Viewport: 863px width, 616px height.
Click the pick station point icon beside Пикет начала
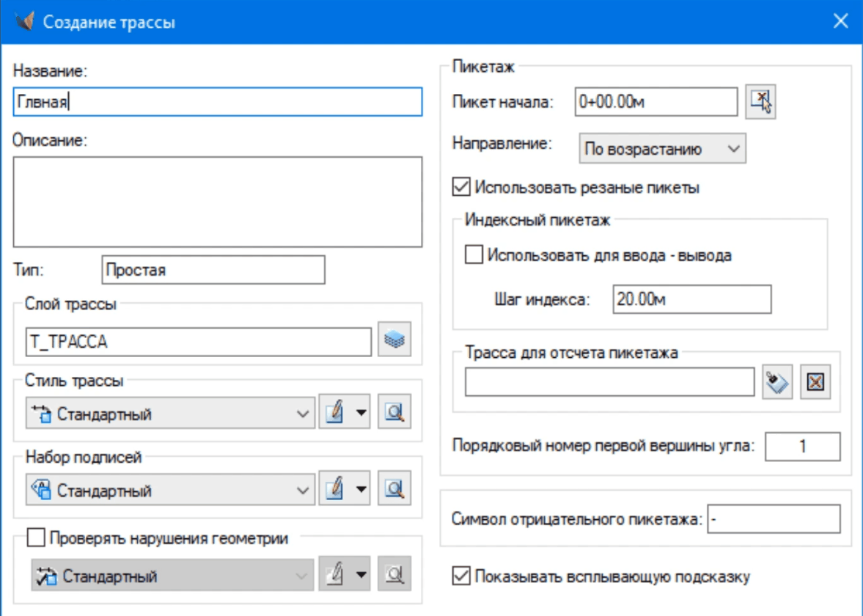pos(761,103)
